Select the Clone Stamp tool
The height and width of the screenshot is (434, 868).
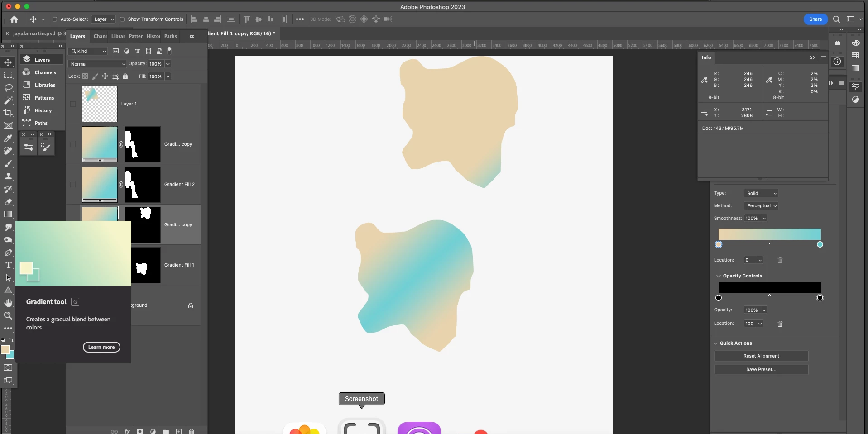click(x=8, y=176)
